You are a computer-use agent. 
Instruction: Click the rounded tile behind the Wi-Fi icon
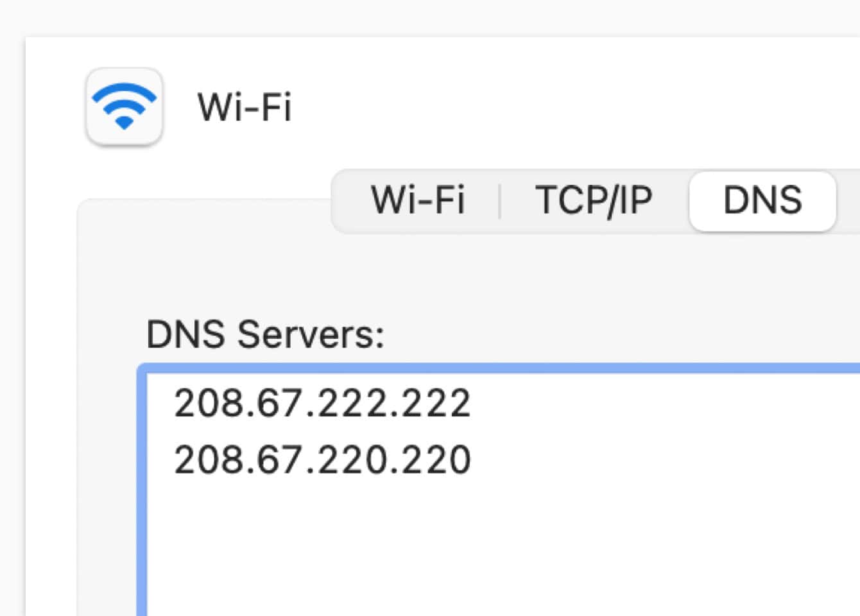[x=124, y=107]
